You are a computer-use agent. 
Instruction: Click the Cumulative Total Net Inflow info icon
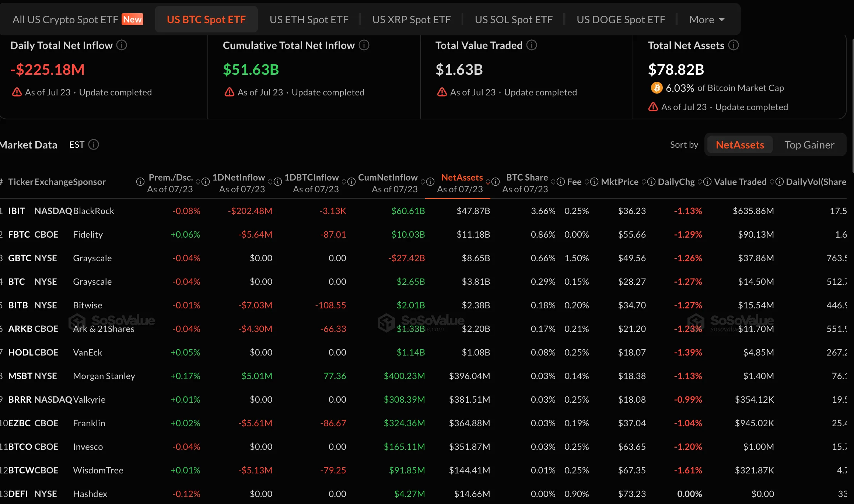(x=364, y=45)
